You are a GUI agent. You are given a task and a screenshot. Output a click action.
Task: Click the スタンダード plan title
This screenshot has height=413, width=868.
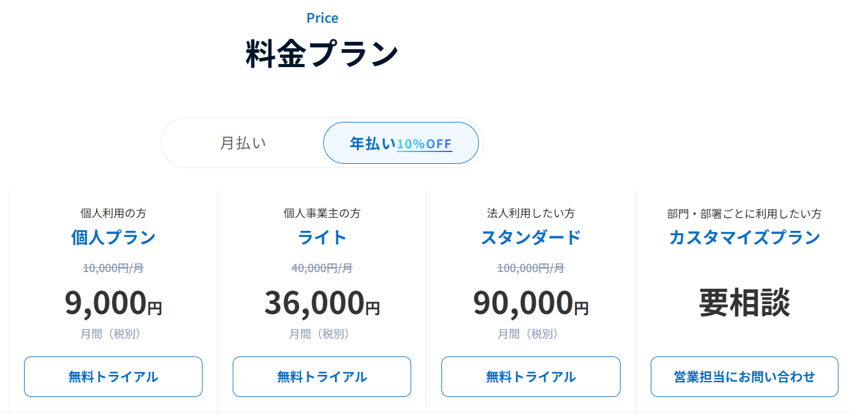point(531,238)
